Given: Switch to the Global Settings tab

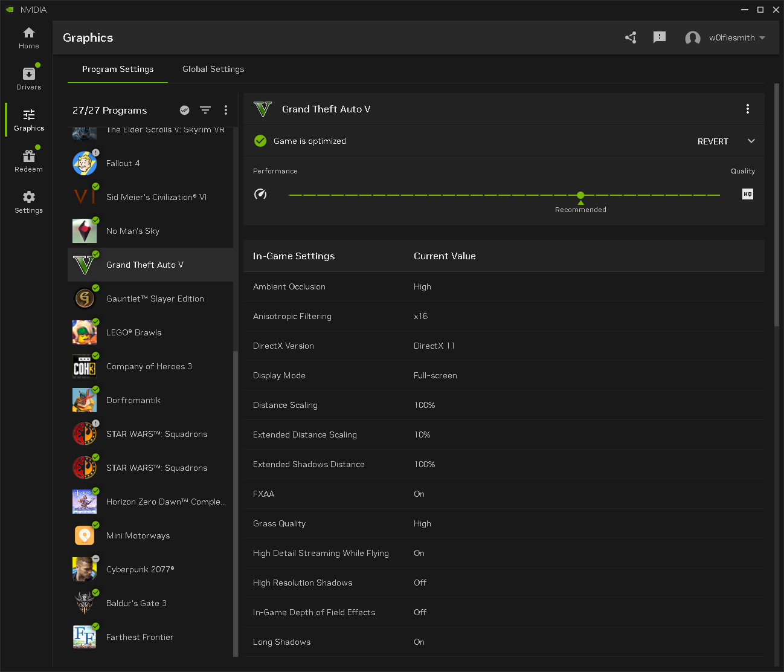Looking at the screenshot, I should 213,69.
